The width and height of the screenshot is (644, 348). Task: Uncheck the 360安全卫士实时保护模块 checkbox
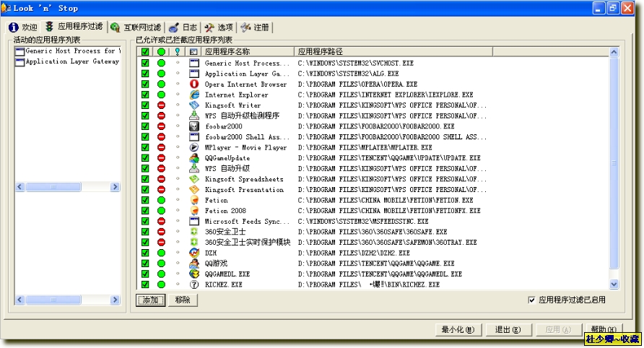pos(145,243)
